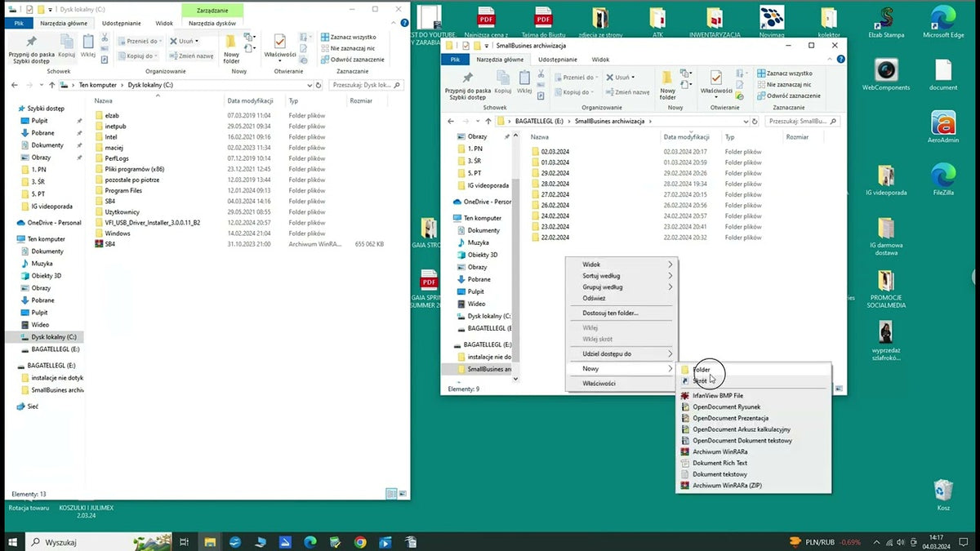Click File Explorer icon on the taskbar
Screen dimensions: 980x551
tap(210, 542)
